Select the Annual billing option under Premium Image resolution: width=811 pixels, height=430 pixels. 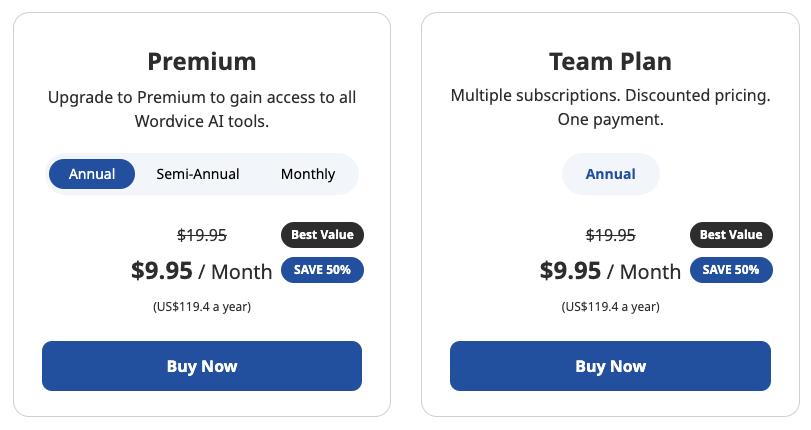pos(92,174)
